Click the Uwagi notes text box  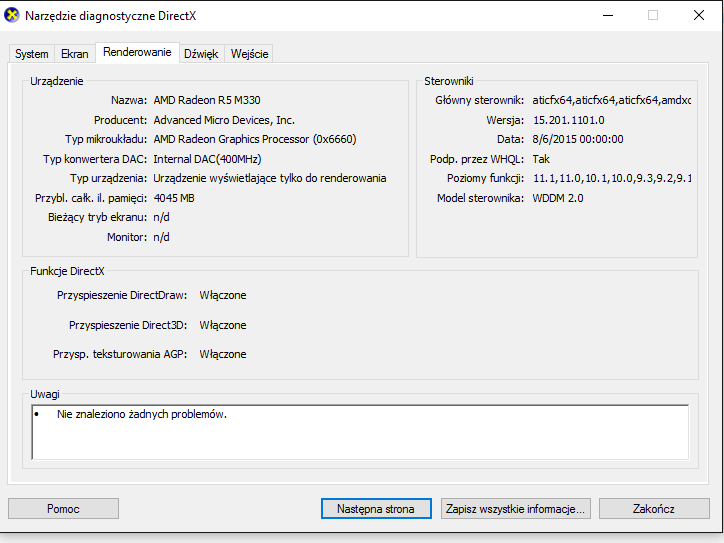pyautogui.click(x=360, y=432)
